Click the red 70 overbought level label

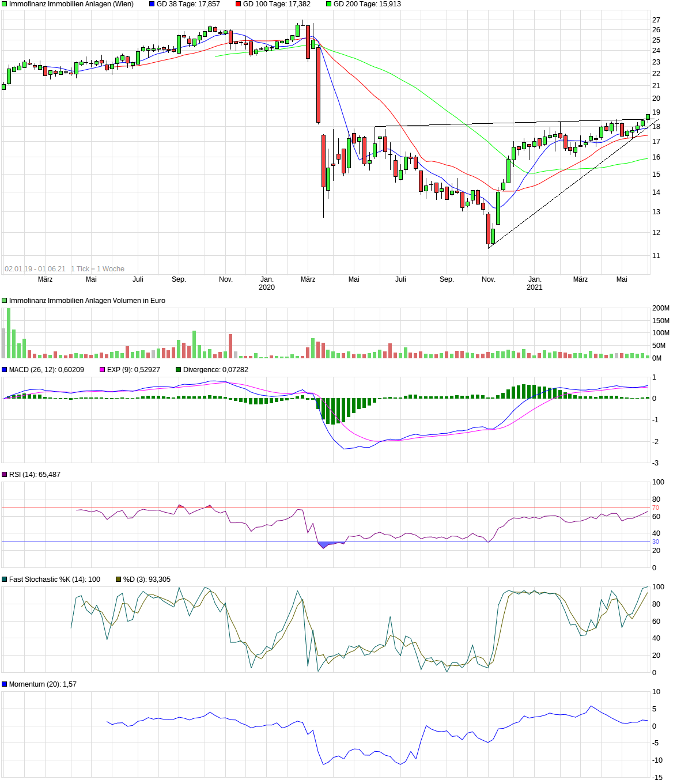(655, 508)
